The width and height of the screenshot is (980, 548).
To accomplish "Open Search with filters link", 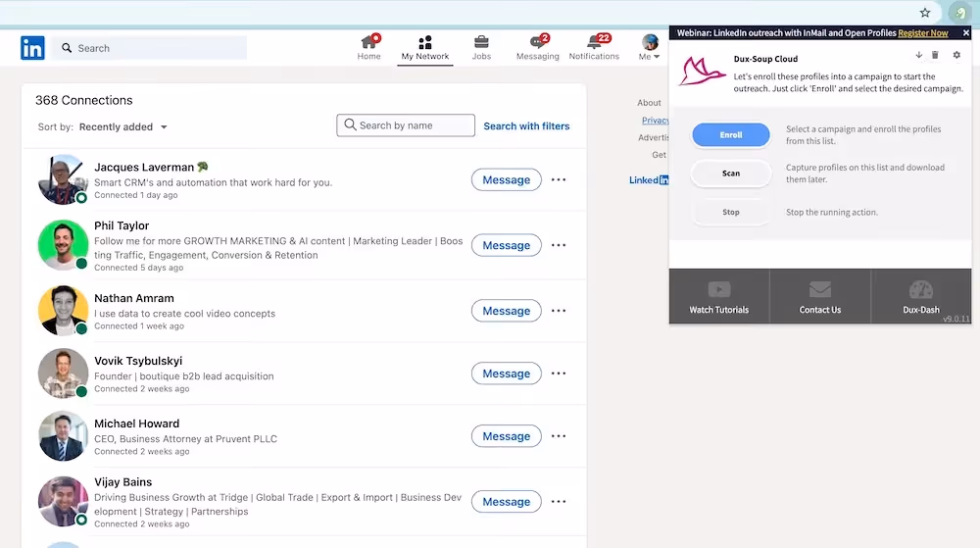I will coord(526,126).
